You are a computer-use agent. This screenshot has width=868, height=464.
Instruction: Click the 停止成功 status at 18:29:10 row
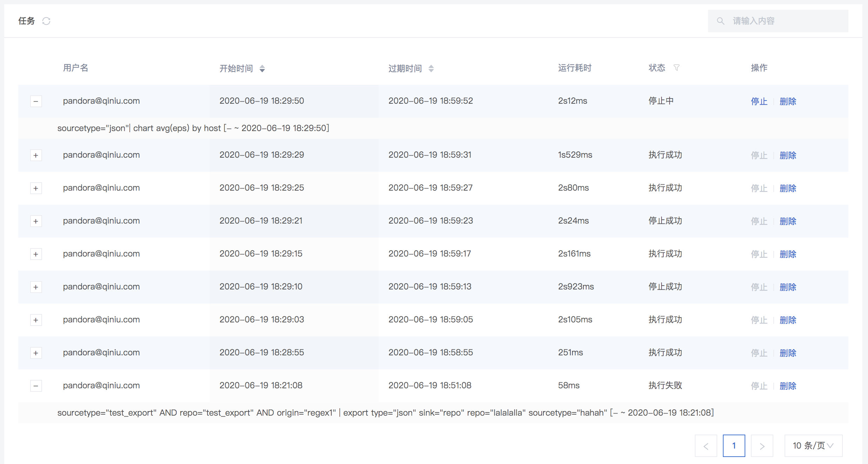(x=665, y=287)
